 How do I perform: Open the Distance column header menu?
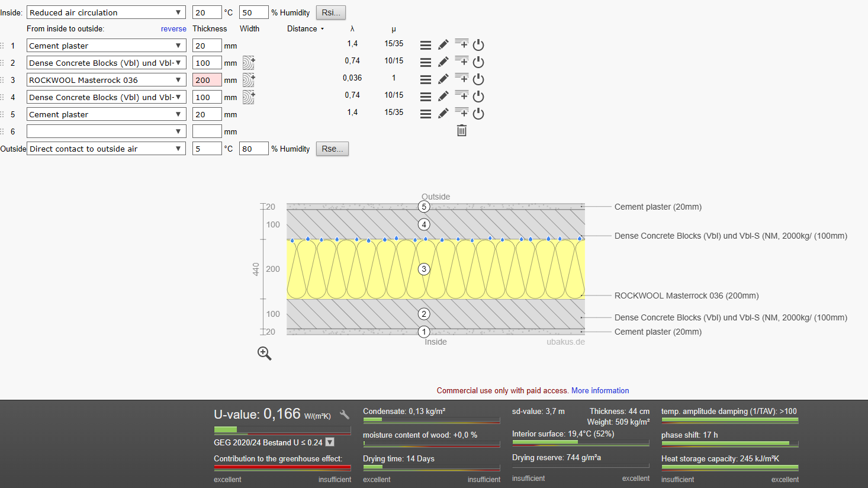(306, 28)
